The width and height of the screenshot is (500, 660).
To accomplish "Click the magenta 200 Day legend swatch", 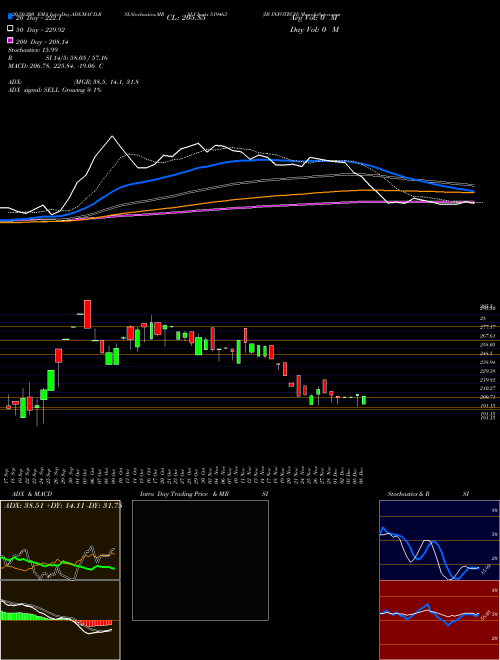I will click(x=10, y=41).
